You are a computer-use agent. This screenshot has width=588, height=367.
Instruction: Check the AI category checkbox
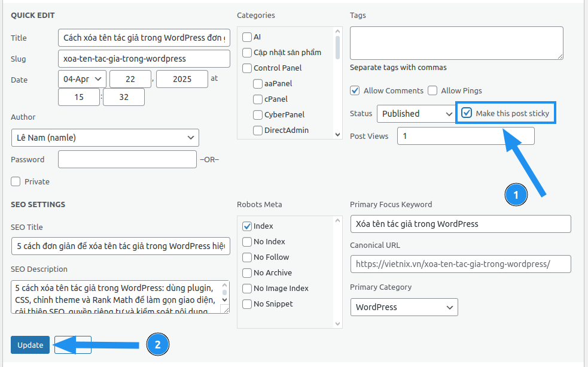(x=247, y=37)
